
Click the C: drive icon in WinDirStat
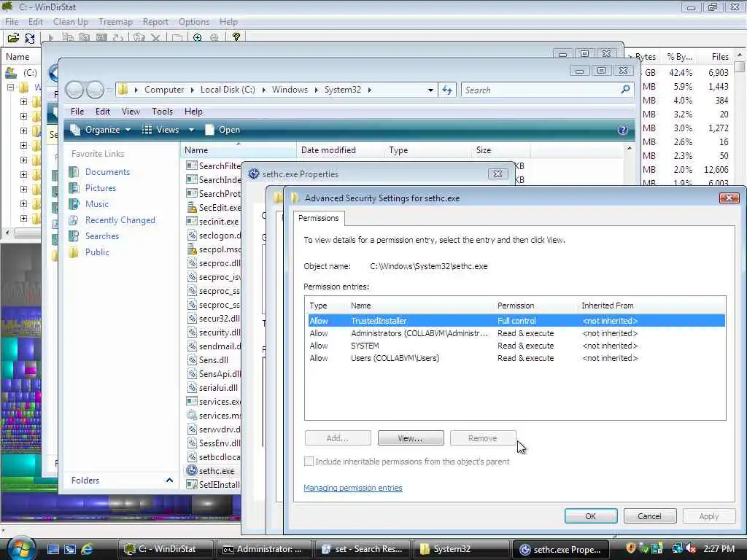click(11, 73)
